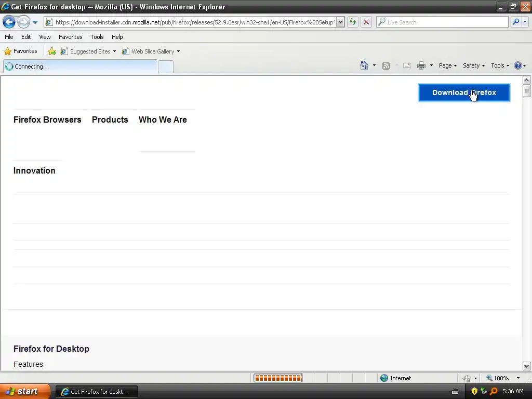Viewport: 532px width, 399px height.
Task: Open the Edit menu
Action: 26,37
